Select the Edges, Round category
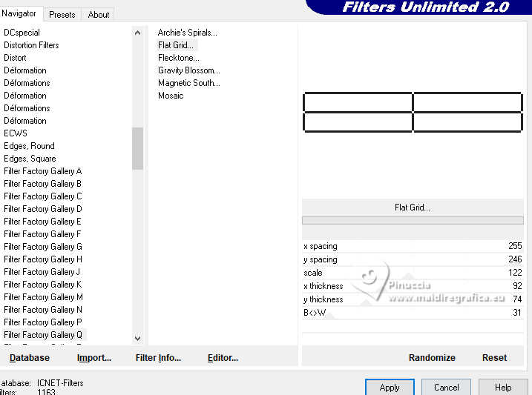Viewport: 532px width, 395px height. coord(29,146)
